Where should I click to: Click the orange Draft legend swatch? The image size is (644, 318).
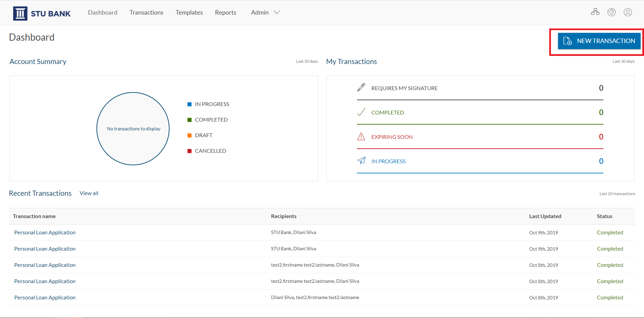click(190, 135)
